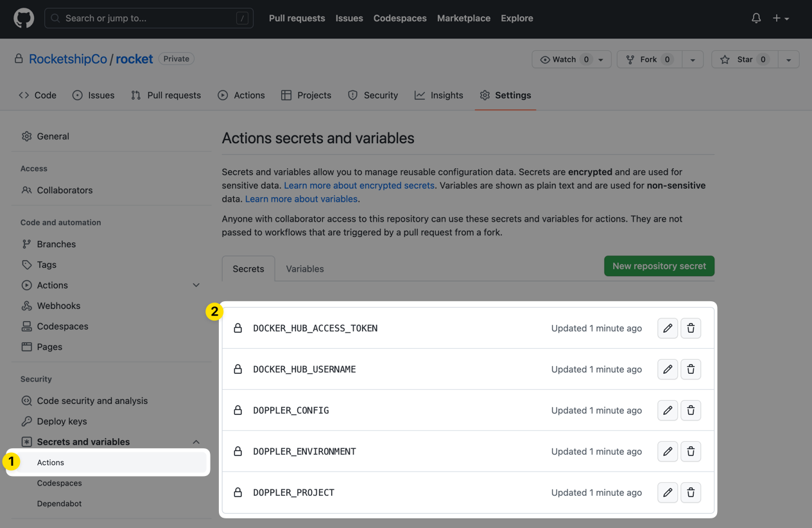
Task: Edit DOCKER_HUB_USERNAME with pencil icon
Action: 668,369
